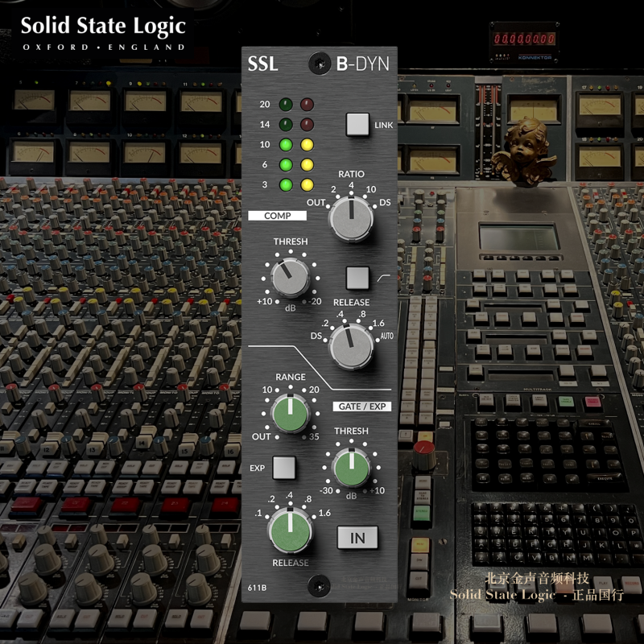Screen dimensions: 644x644
Task: Click the Solid State Logic logo
Action: 103,33
